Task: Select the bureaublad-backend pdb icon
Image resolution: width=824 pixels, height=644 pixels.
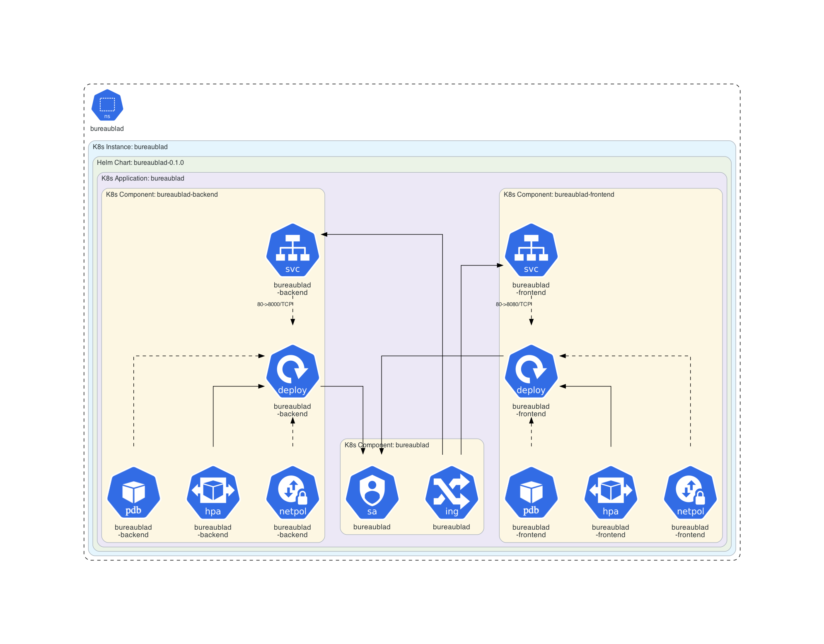Action: point(133,492)
